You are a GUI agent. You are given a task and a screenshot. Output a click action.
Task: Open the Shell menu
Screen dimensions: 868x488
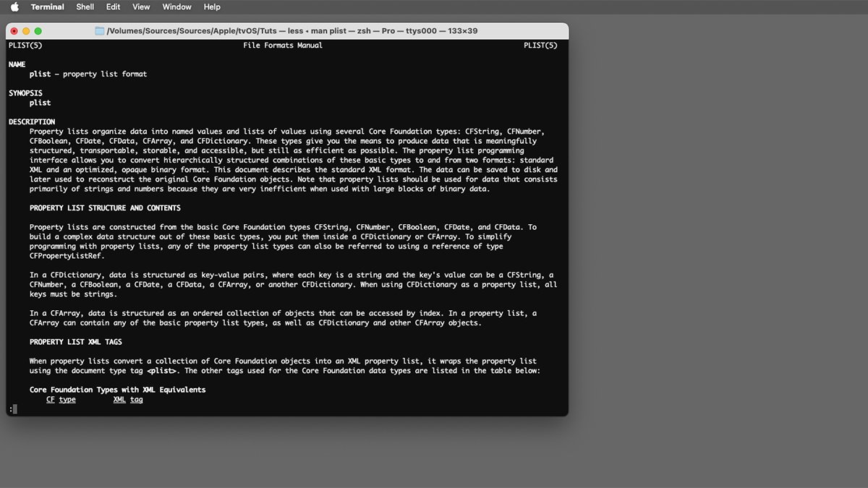coord(85,7)
